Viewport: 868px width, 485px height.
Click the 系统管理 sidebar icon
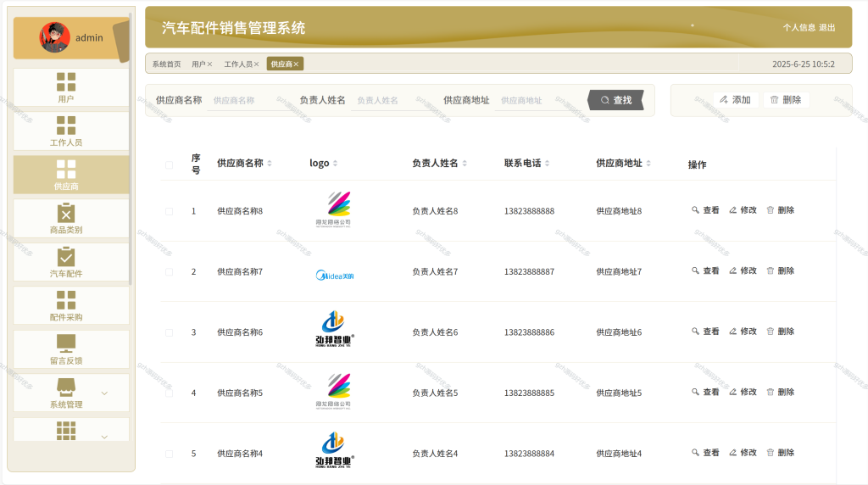(x=66, y=387)
